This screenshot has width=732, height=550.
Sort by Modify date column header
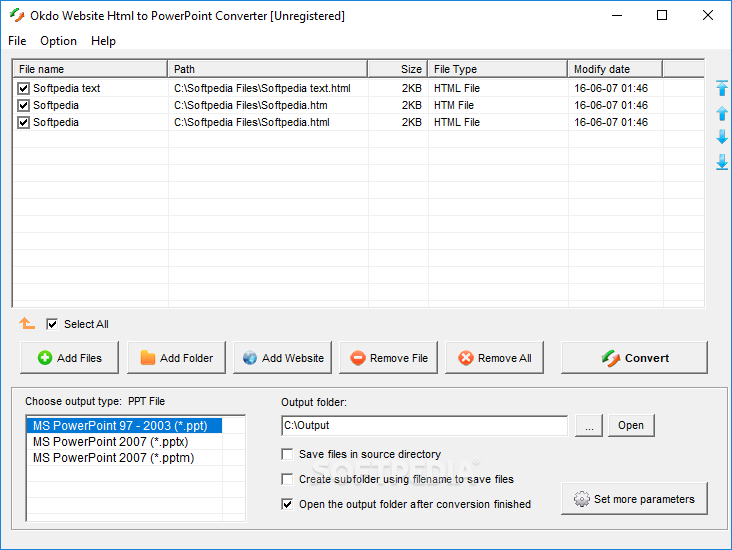point(615,69)
